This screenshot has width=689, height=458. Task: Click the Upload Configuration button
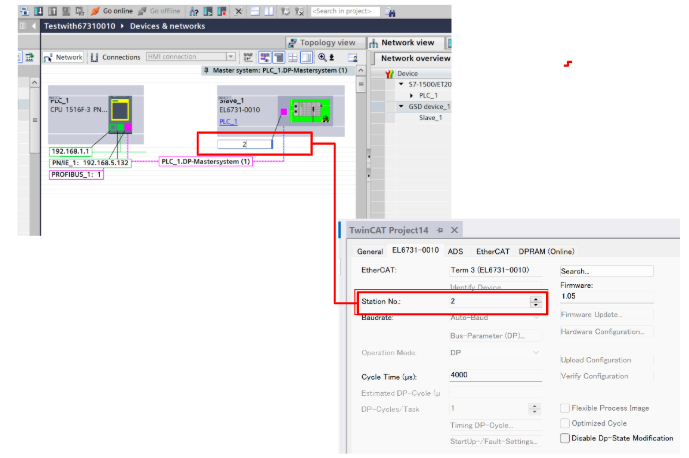(606, 360)
